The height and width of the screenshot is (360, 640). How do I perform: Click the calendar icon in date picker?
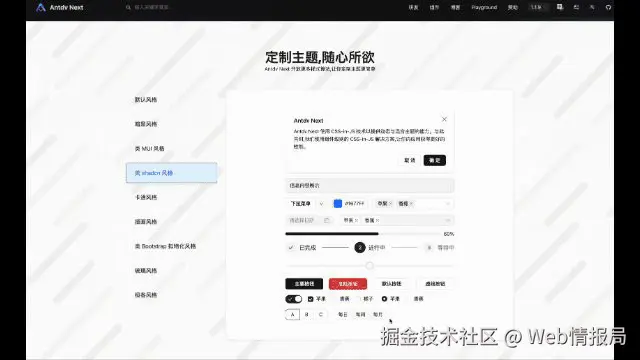pos(327,220)
